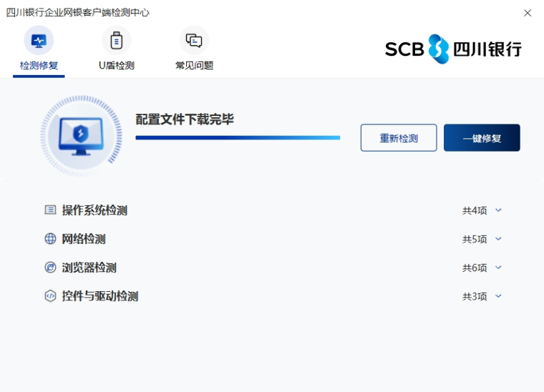544x392 pixels.
Task: Expand the 操作系统检测 chevron
Action: click(498, 210)
